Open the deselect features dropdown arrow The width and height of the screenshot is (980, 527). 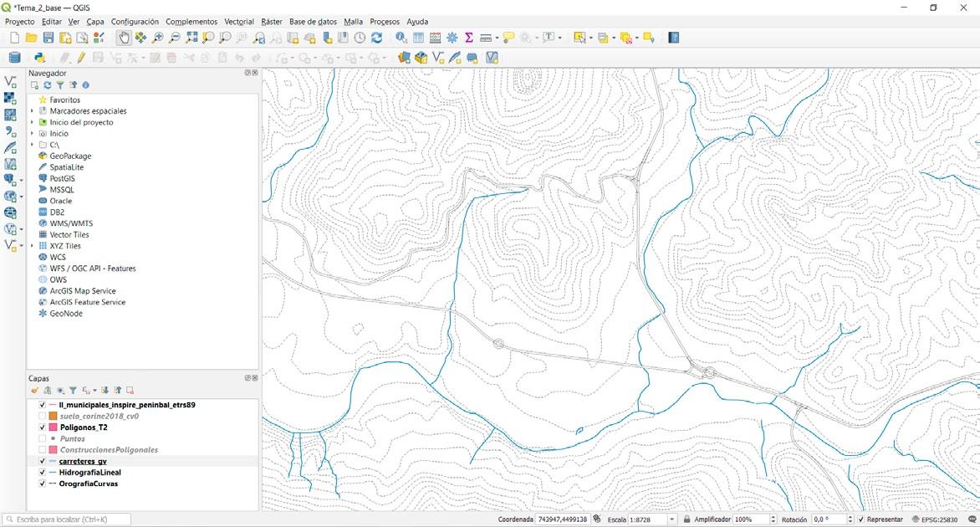click(637, 38)
